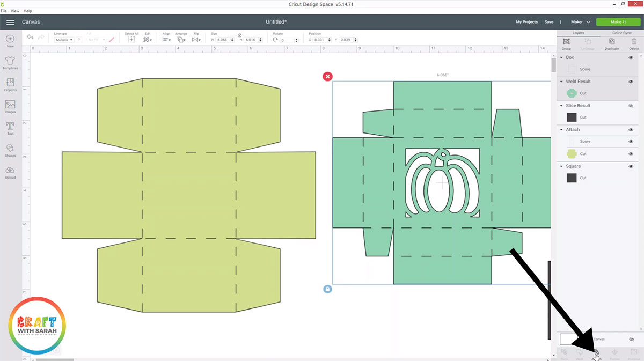The height and width of the screenshot is (361, 644).
Task: Select the Attach tool
Action: [x=596, y=351]
